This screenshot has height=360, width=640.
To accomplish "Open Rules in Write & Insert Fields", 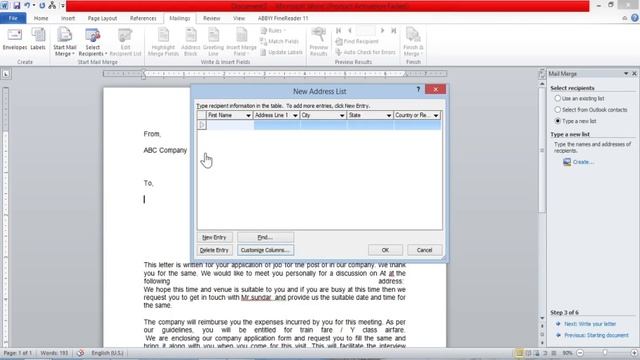I will [273, 31].
